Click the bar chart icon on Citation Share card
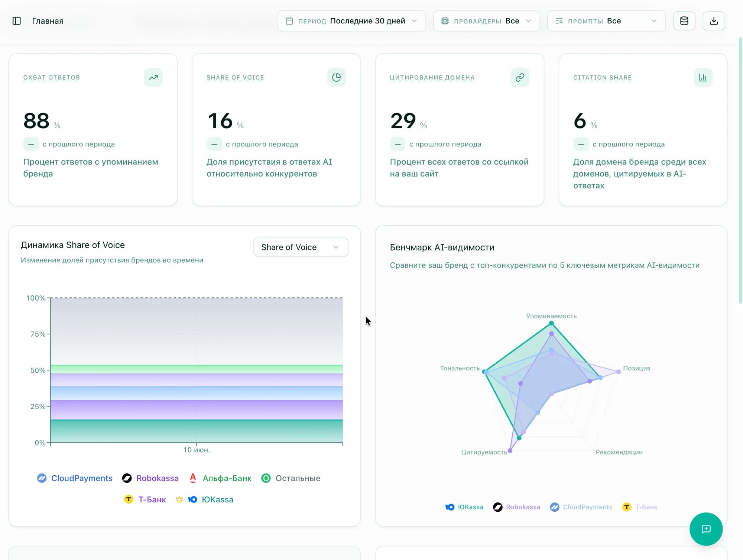The image size is (743, 560). click(x=703, y=77)
